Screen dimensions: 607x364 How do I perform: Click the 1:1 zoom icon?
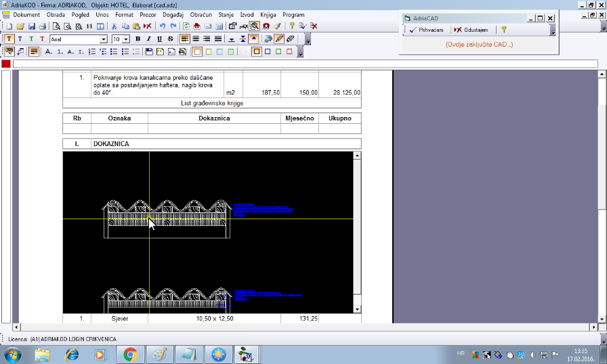click(89, 26)
